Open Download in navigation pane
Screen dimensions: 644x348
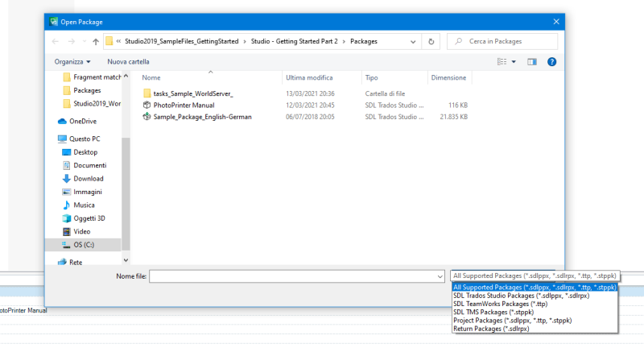tap(89, 178)
